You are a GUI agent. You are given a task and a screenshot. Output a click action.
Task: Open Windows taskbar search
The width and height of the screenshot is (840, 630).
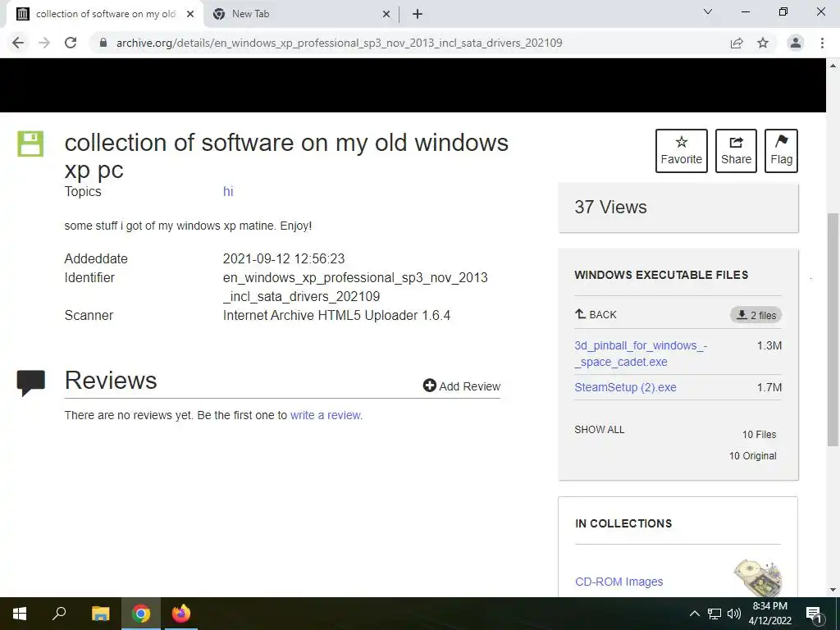coord(59,614)
